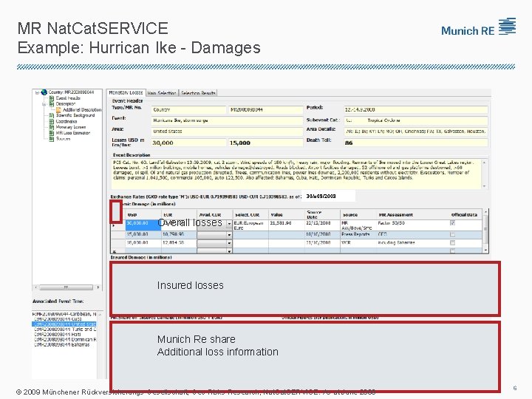This screenshot has width=532, height=399.
Task: Click the Description node document icon
Action: (x=52, y=104)
